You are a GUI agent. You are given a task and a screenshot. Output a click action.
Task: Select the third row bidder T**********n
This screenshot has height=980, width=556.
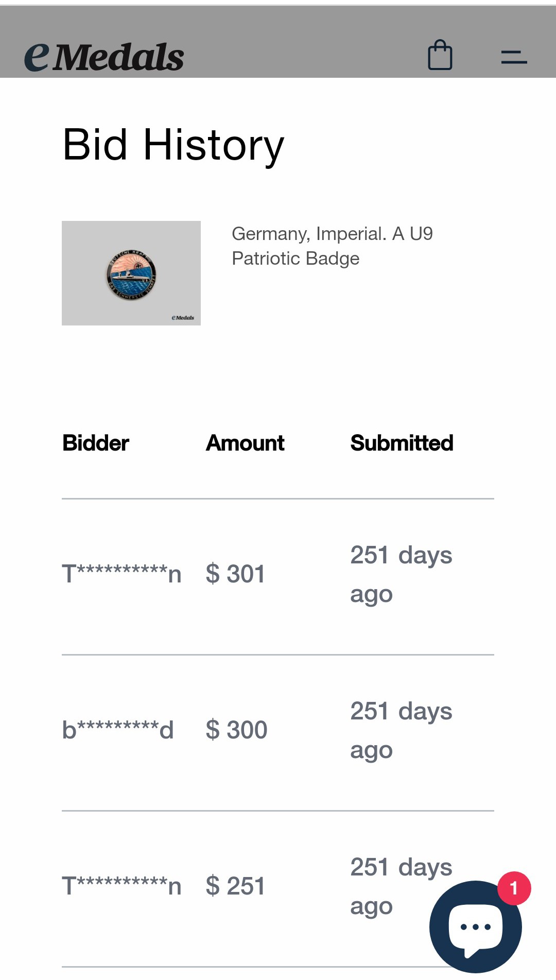click(121, 886)
